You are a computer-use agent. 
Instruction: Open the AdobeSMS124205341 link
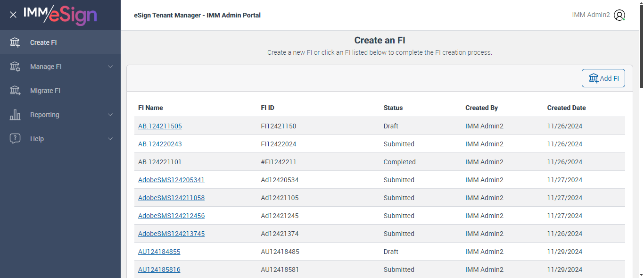[171, 180]
